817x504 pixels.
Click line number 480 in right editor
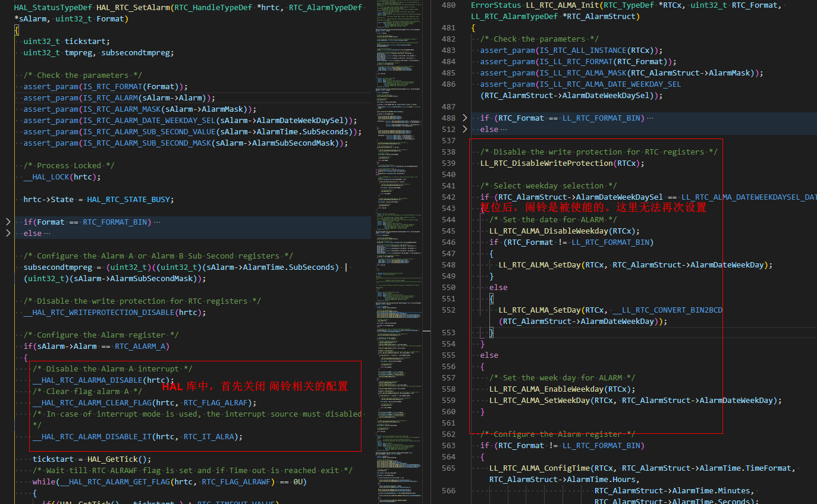click(x=448, y=5)
